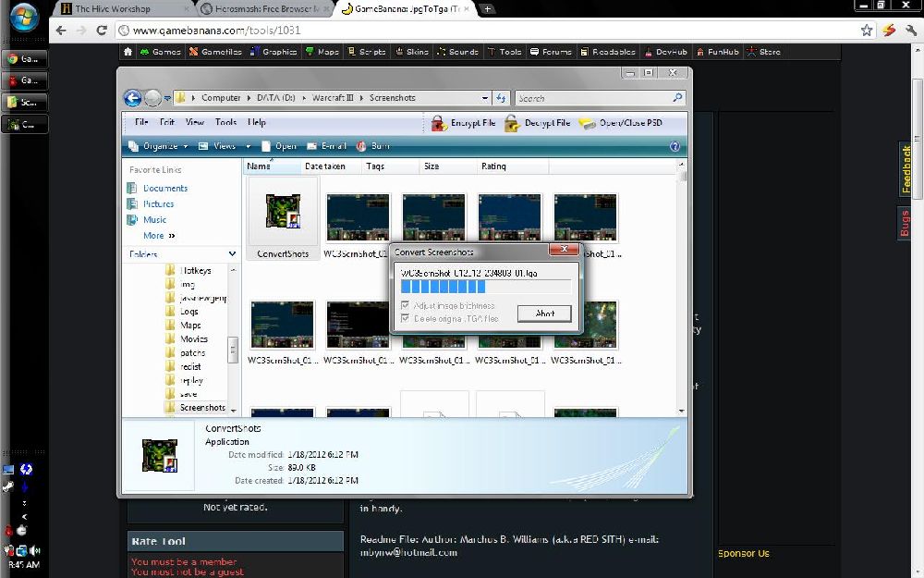Close the Convert Screenshots dialog
This screenshot has width=924, height=578.
564,249
